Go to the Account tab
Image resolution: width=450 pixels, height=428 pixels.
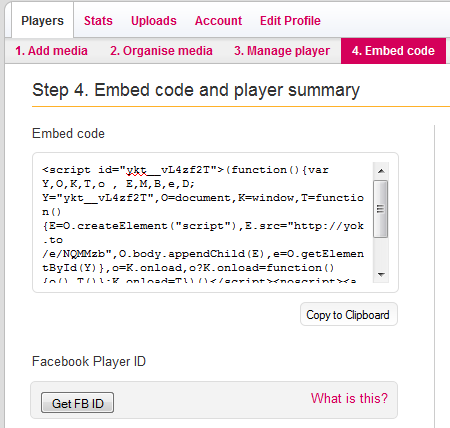[218, 21]
